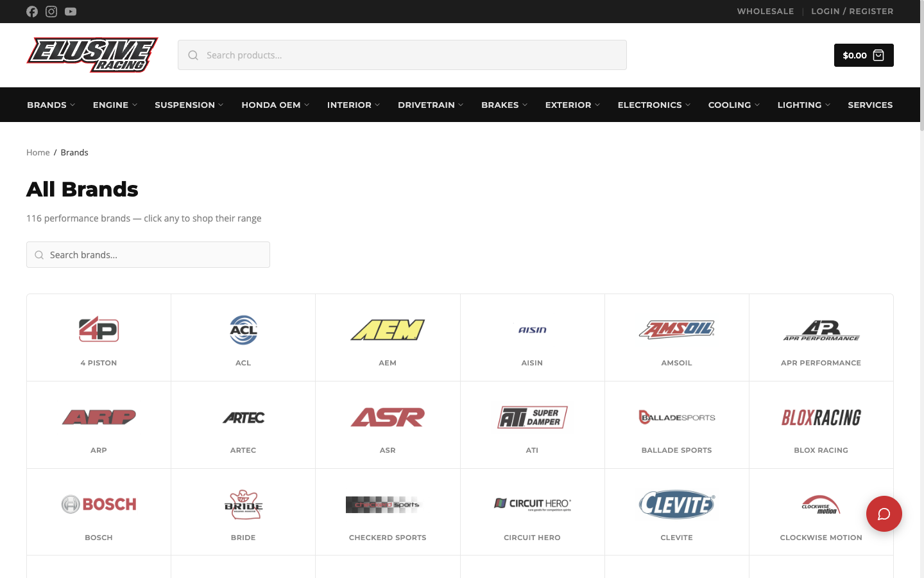Open the APR PERFORMANCE name label

821,363
